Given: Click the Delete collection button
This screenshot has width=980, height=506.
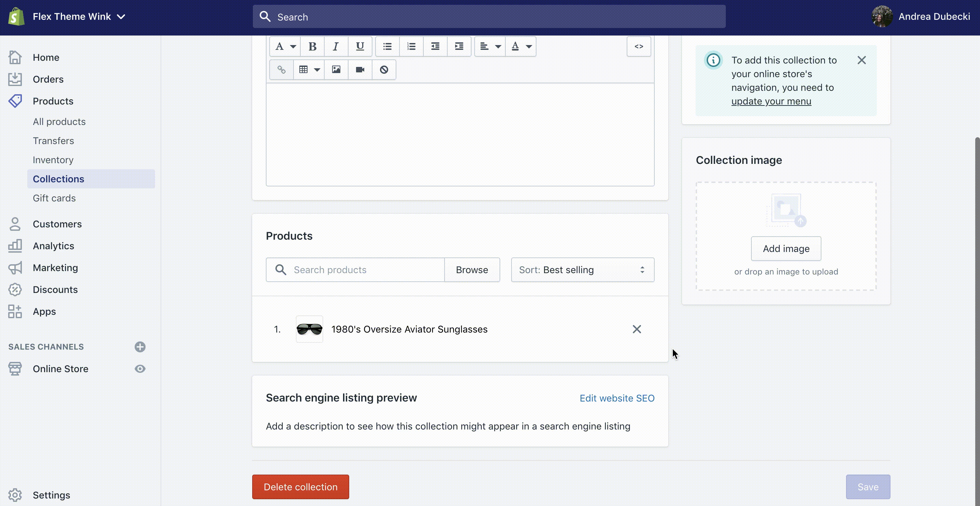Looking at the screenshot, I should [x=300, y=487].
